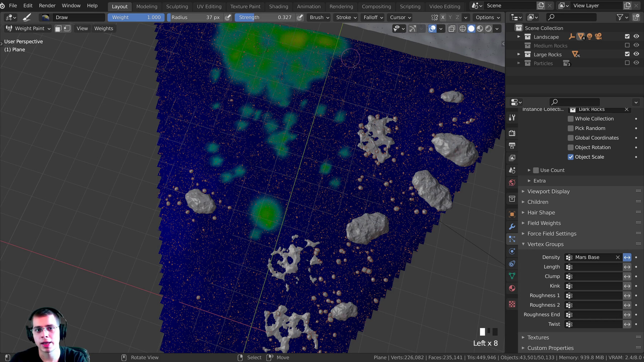Open the Texture properties tab
Screen dimensions: 644x362
click(512, 304)
